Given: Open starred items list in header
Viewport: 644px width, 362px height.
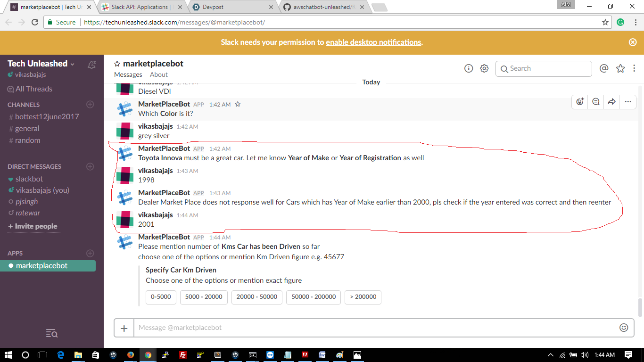Looking at the screenshot, I should 620,68.
